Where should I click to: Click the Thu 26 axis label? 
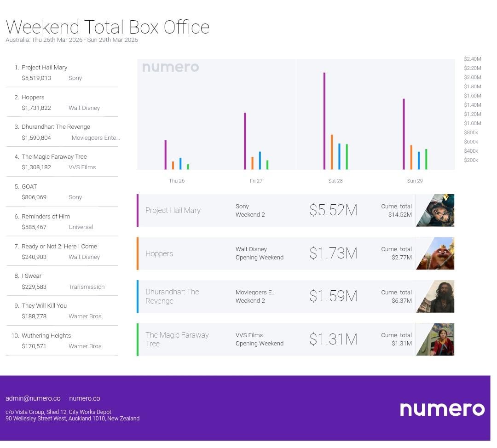(x=177, y=181)
